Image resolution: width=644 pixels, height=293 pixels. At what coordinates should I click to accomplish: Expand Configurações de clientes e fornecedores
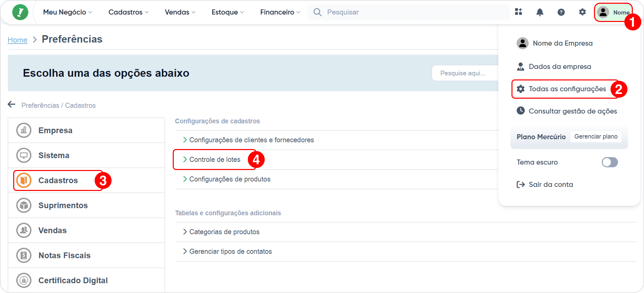pos(248,140)
